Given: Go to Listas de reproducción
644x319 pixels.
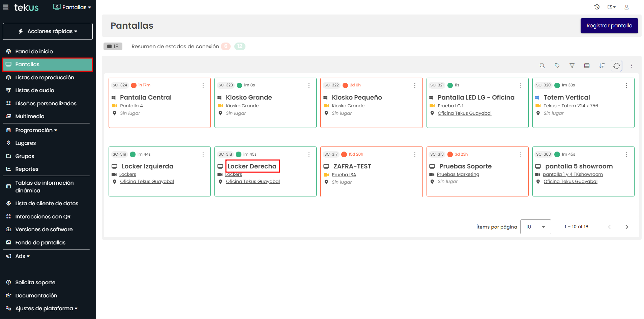Looking at the screenshot, I should click(x=45, y=78).
